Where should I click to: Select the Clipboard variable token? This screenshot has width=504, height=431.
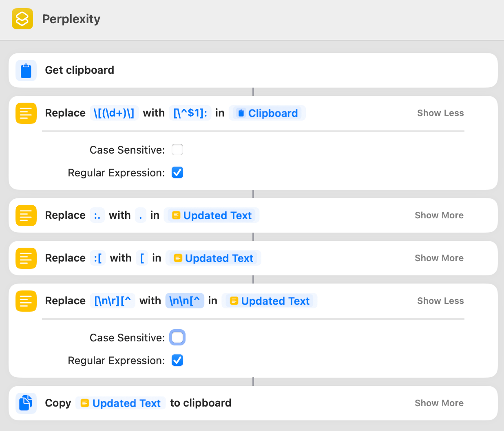[267, 113]
